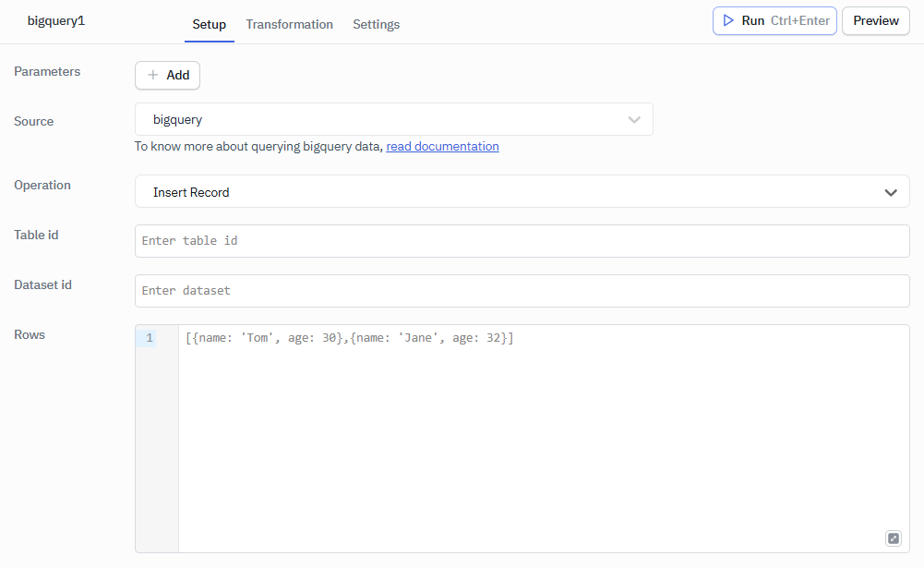924x568 pixels.
Task: Open the Insert Record operation selector
Action: [522, 192]
